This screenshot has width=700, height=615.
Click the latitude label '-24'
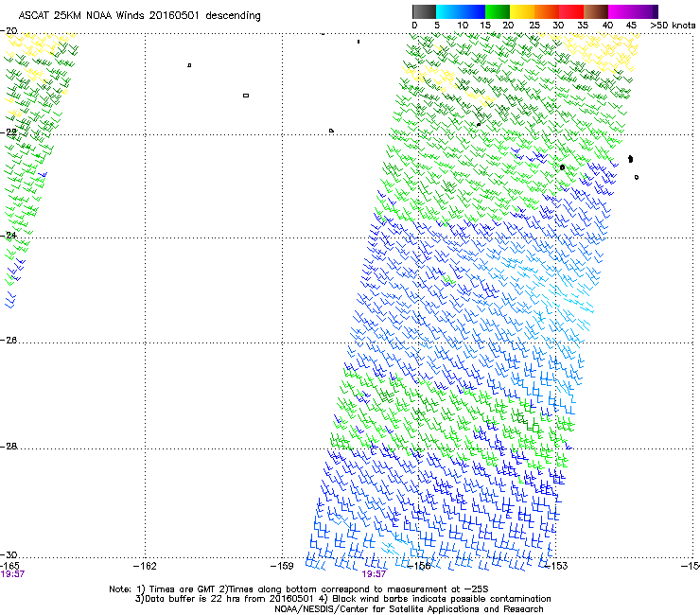click(9, 235)
